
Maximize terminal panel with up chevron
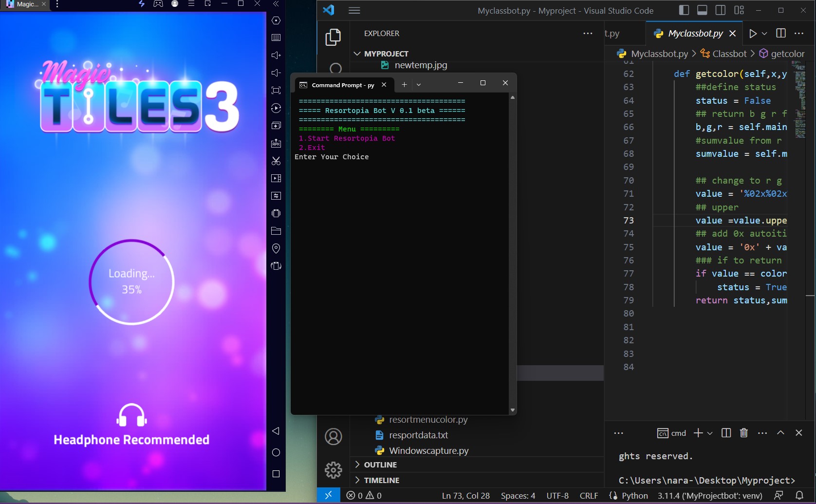click(x=780, y=433)
